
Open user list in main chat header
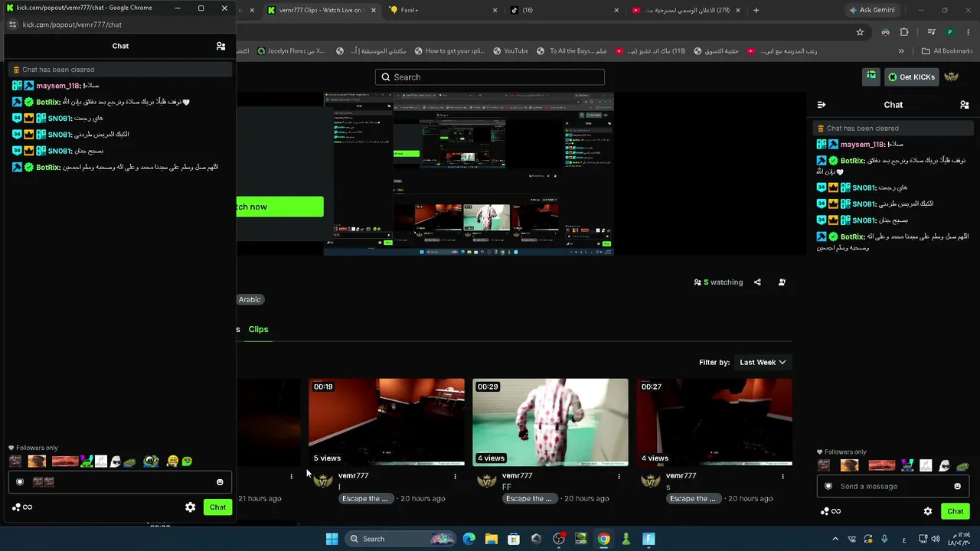coord(965,105)
